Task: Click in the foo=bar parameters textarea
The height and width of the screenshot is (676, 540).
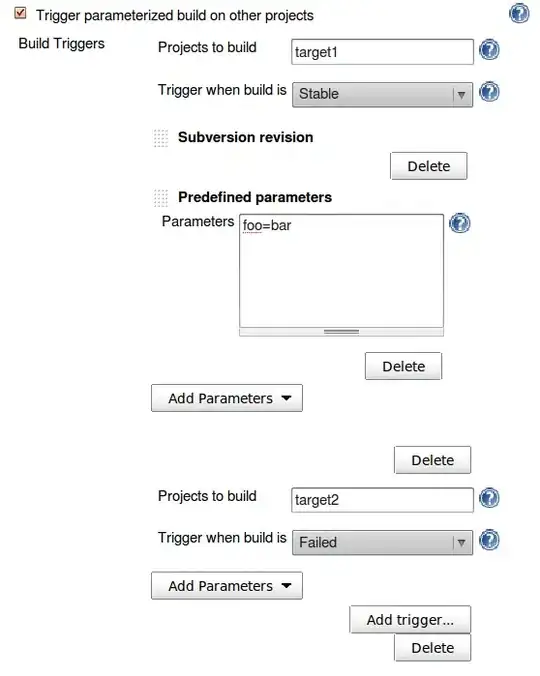Action: [x=341, y=271]
